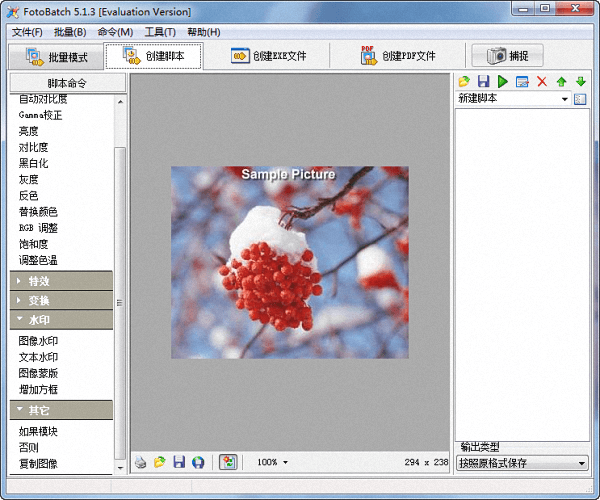Click the icon beside 新建脚本 dropdown
Viewport: 600px width, 500px height.
coord(580,99)
